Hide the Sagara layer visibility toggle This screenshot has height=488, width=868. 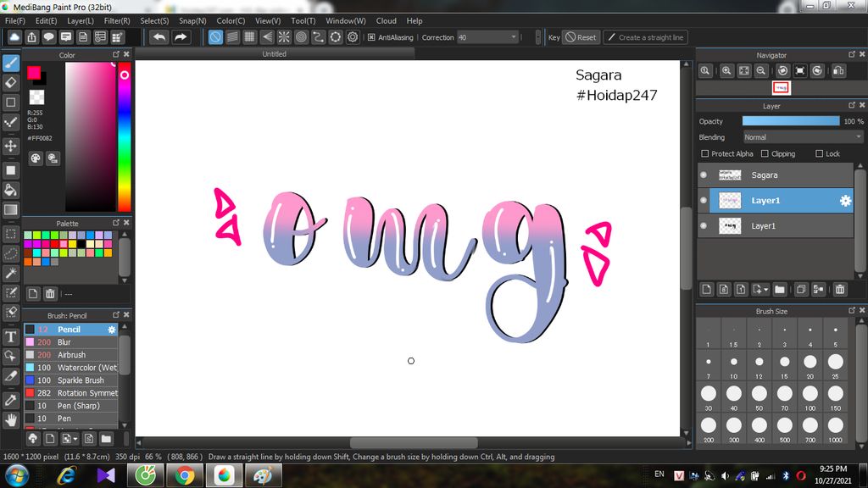[x=705, y=175]
